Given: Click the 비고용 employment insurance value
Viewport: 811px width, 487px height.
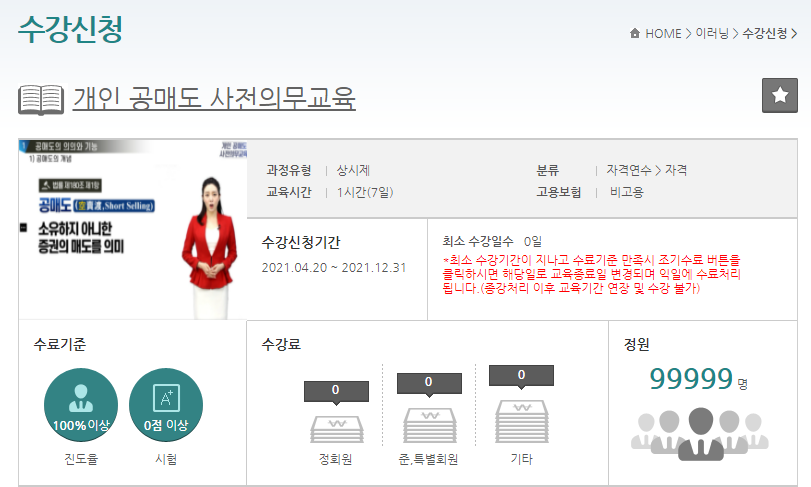Looking at the screenshot, I should [626, 192].
